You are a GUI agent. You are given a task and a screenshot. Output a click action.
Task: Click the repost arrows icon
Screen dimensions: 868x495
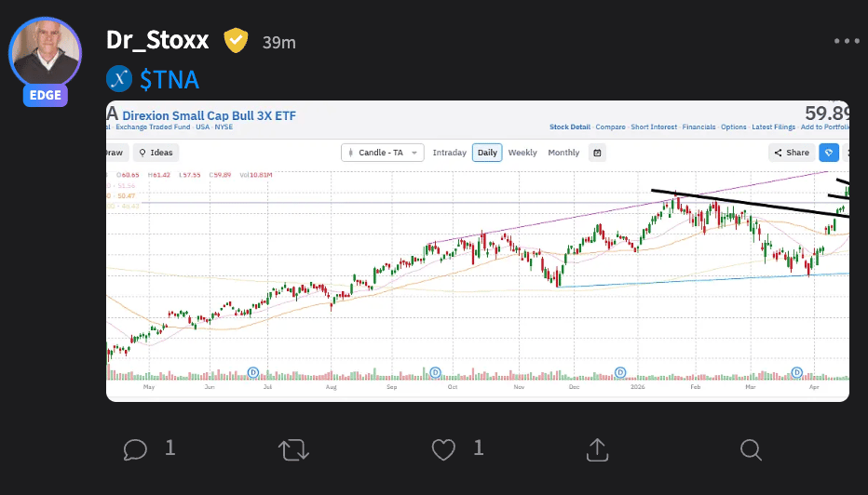click(x=293, y=449)
